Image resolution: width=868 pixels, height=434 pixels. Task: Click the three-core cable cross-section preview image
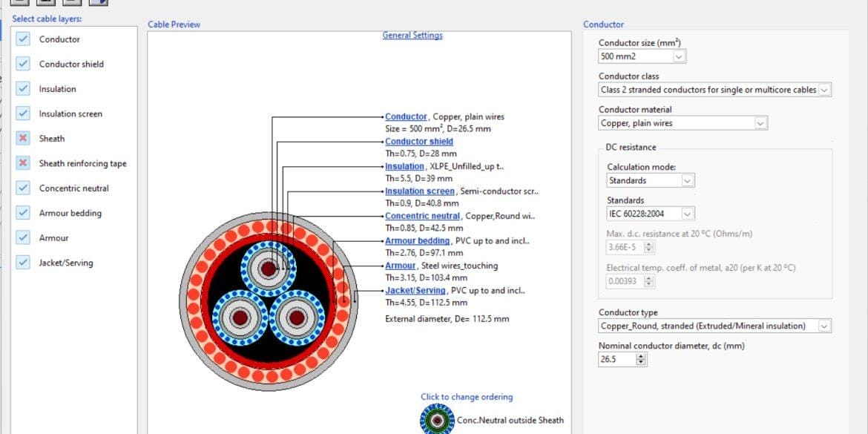pyautogui.click(x=265, y=300)
